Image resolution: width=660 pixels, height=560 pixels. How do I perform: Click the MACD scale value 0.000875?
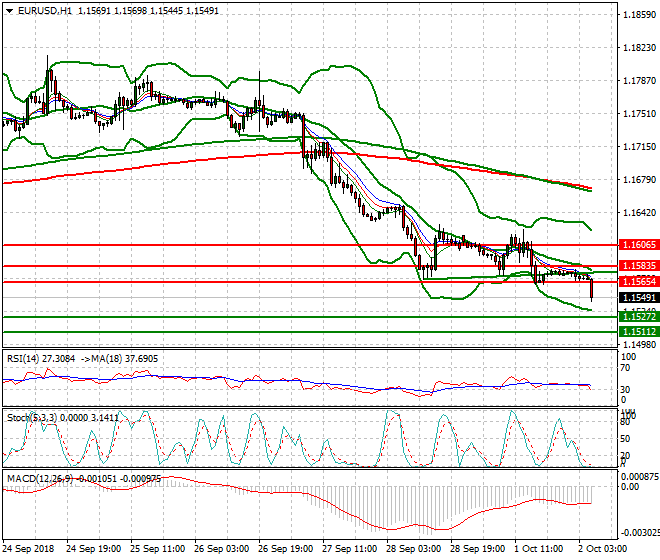(x=640, y=477)
